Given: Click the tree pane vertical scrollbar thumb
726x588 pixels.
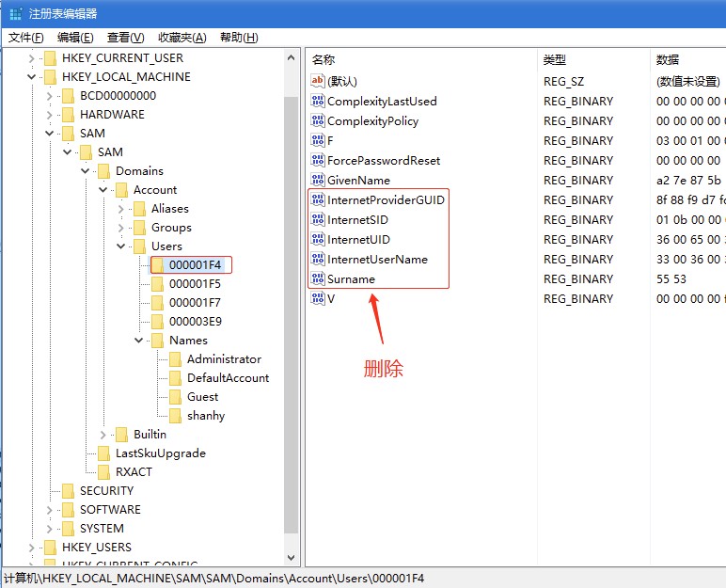Looking at the screenshot, I should click(292, 315).
